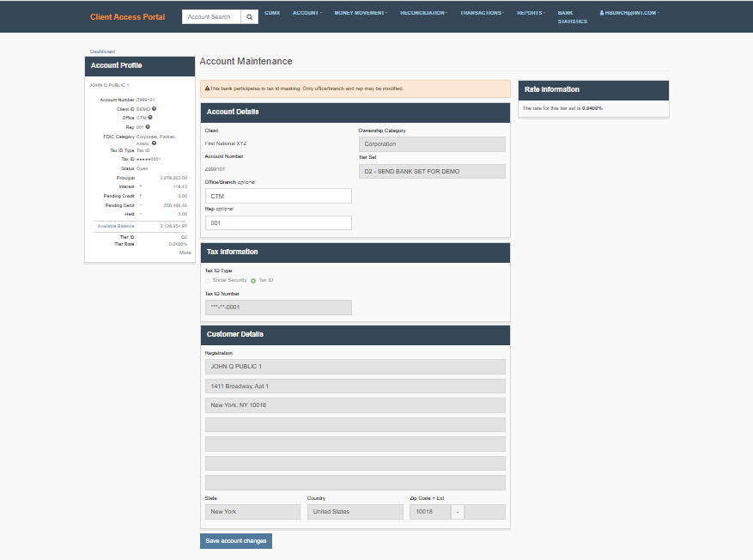Click Save account changes button
Screen dimensions: 753x560
click(236, 541)
